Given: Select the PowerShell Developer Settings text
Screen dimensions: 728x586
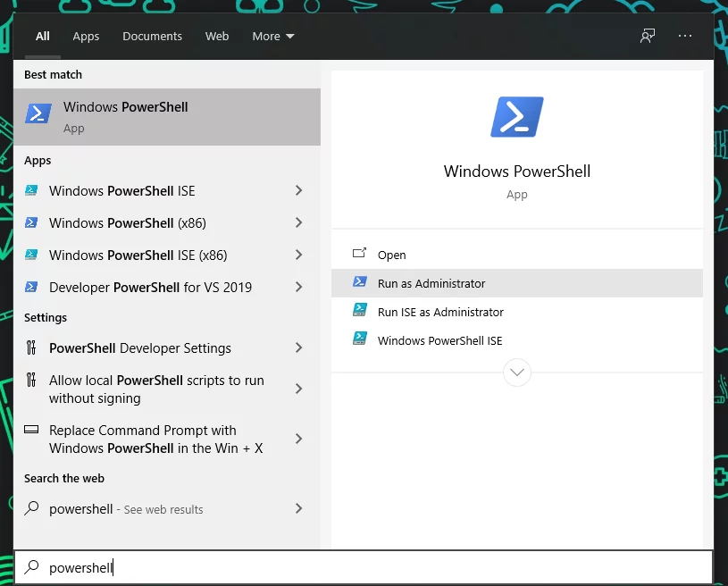Looking at the screenshot, I should click(x=139, y=347).
